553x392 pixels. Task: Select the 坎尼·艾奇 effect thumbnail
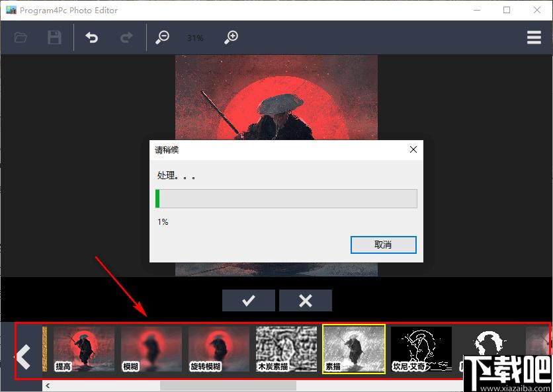point(421,349)
